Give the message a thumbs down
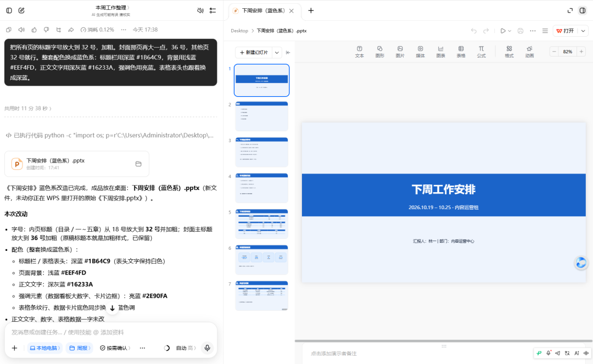The height and width of the screenshot is (364, 593). tap(46, 30)
